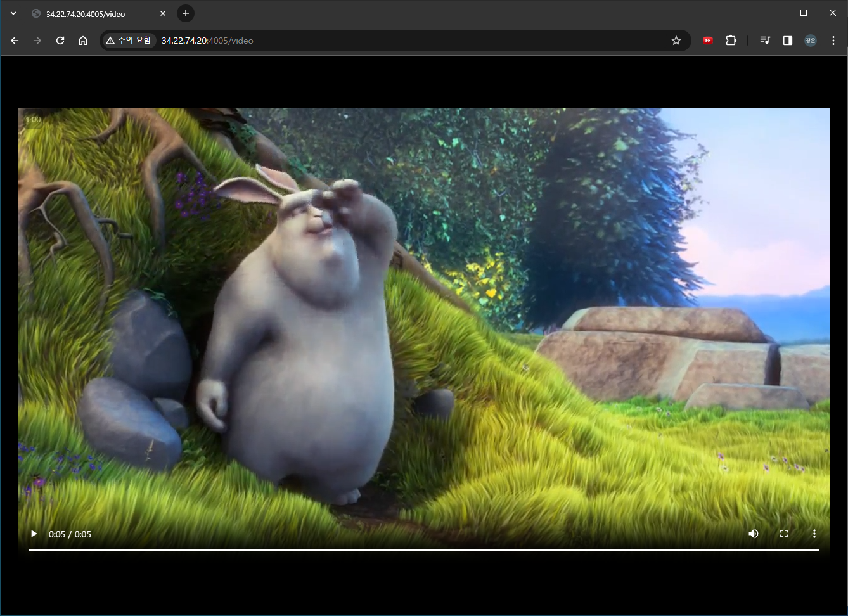The image size is (848, 616).
Task: Reload the current page
Action: 60,41
